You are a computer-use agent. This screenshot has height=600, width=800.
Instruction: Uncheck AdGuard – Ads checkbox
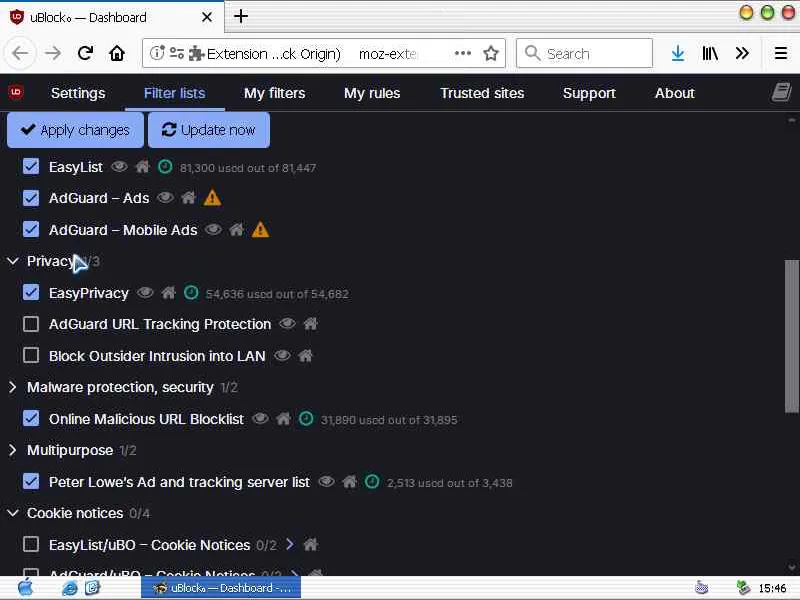[x=31, y=198]
